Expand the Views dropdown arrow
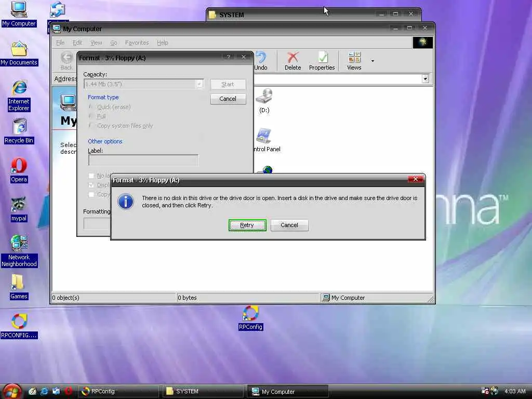 [x=373, y=61]
